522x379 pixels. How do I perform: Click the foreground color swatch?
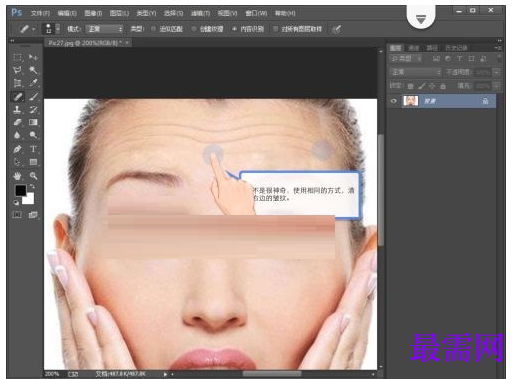click(x=21, y=191)
